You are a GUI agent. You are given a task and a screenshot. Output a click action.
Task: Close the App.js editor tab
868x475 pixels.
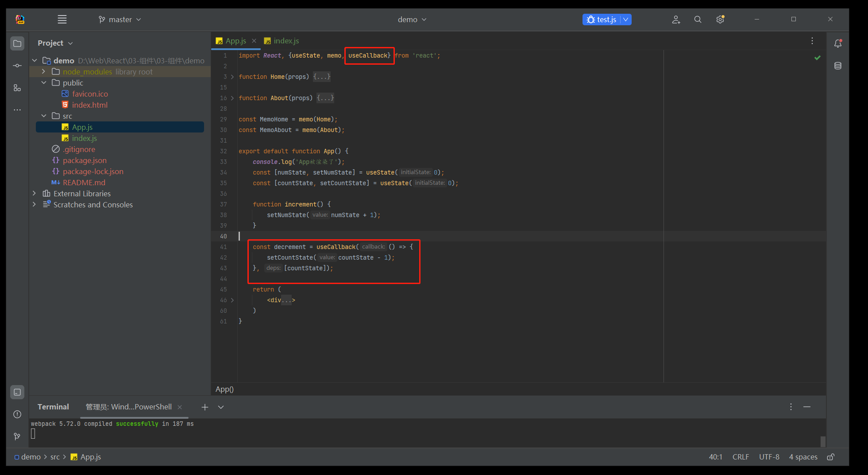[254, 41]
